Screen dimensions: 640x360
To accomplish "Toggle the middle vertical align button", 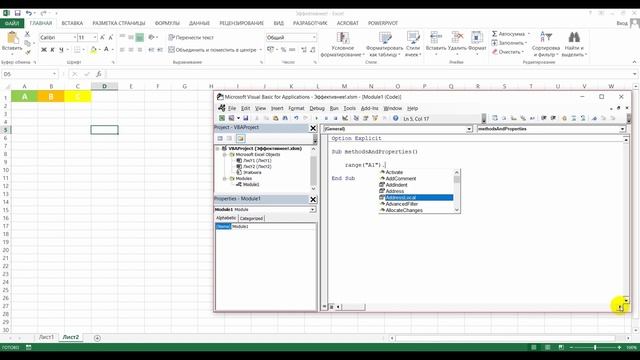I will pos(131,38).
